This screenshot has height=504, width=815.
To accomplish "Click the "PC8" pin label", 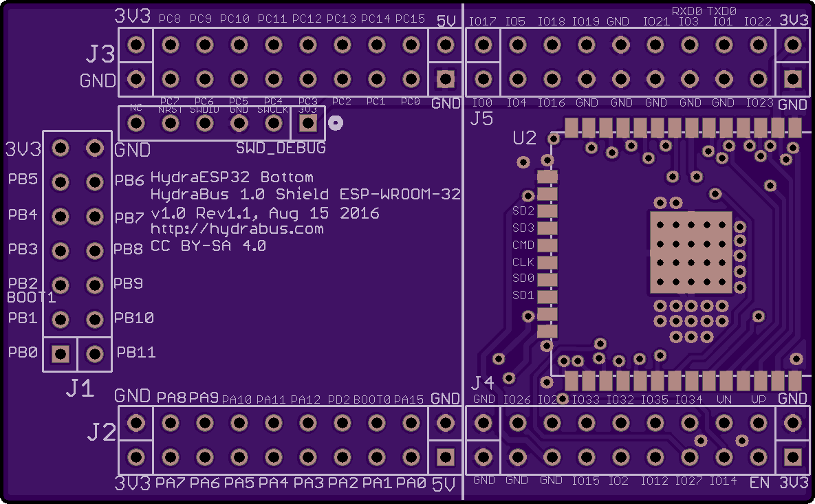I will (169, 19).
